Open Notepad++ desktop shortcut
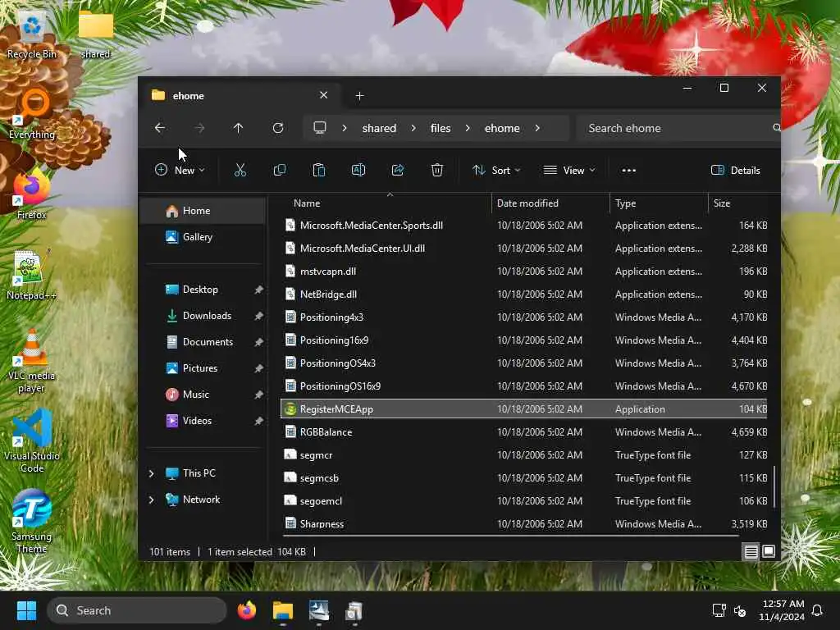 (x=31, y=275)
